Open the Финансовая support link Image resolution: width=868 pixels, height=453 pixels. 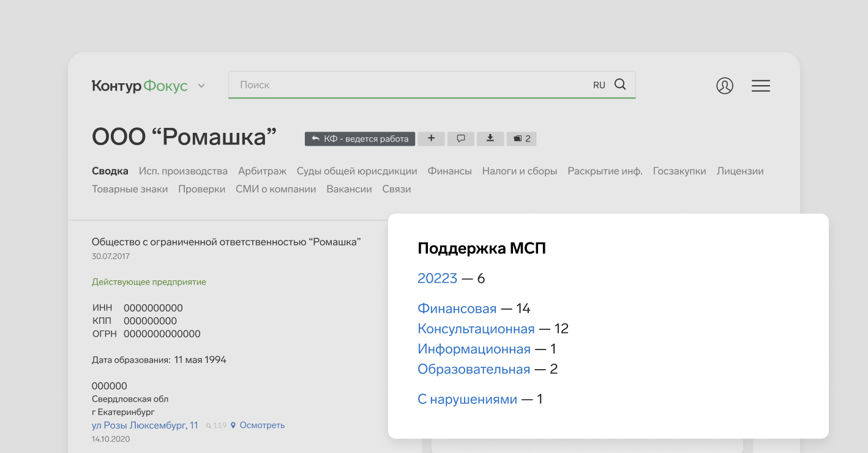point(457,309)
